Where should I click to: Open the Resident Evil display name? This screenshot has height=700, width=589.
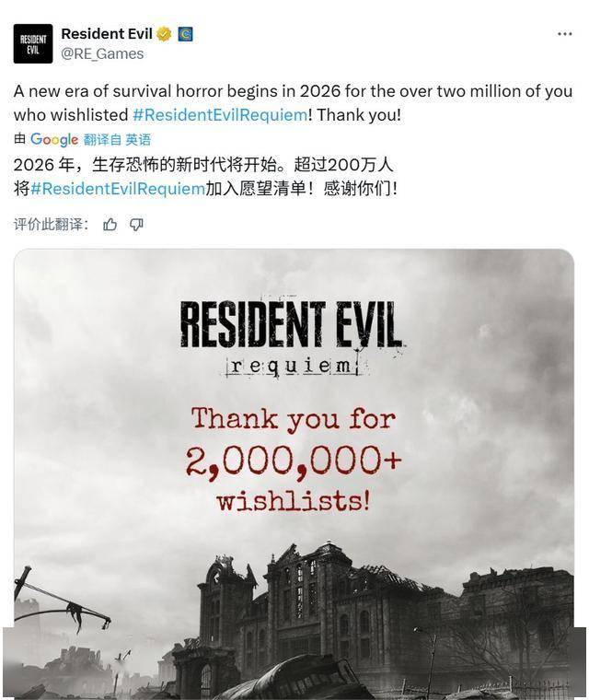pos(107,33)
